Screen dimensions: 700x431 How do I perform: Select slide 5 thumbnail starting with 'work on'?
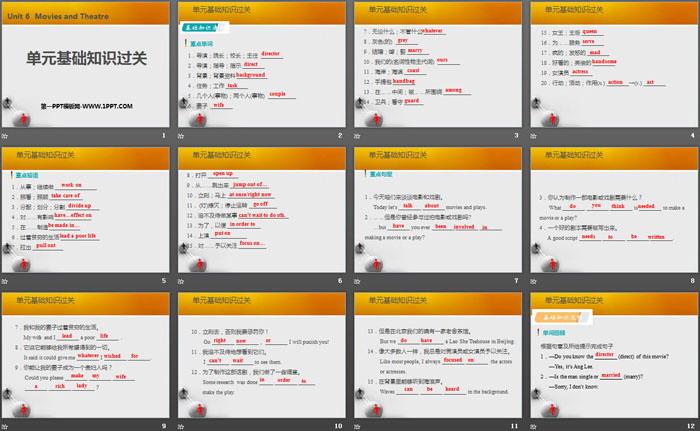click(86, 211)
